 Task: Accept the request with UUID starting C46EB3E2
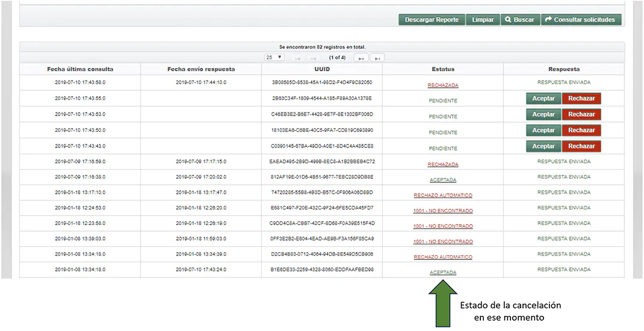coord(543,114)
